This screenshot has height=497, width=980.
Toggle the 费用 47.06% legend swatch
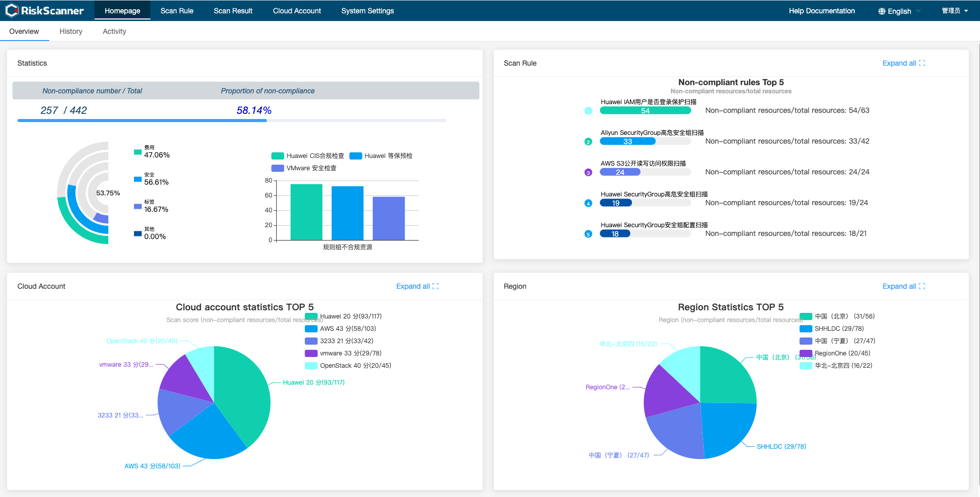[138, 152]
